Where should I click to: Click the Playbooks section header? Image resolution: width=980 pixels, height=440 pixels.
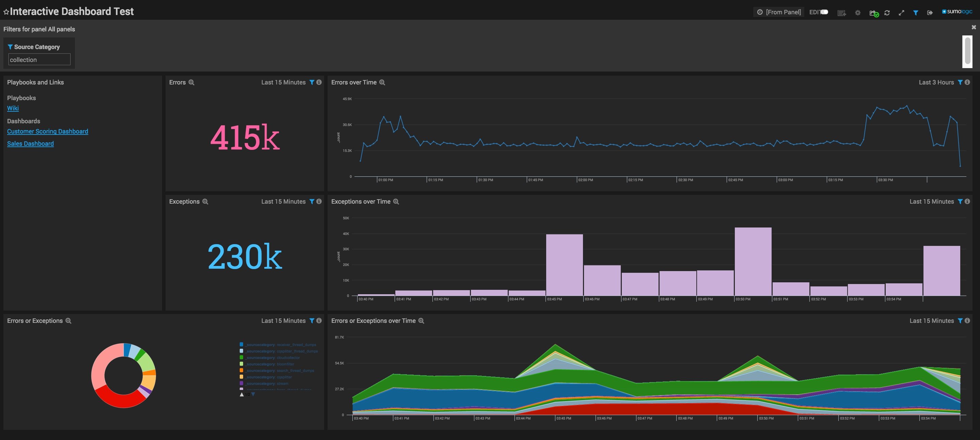[21, 97]
